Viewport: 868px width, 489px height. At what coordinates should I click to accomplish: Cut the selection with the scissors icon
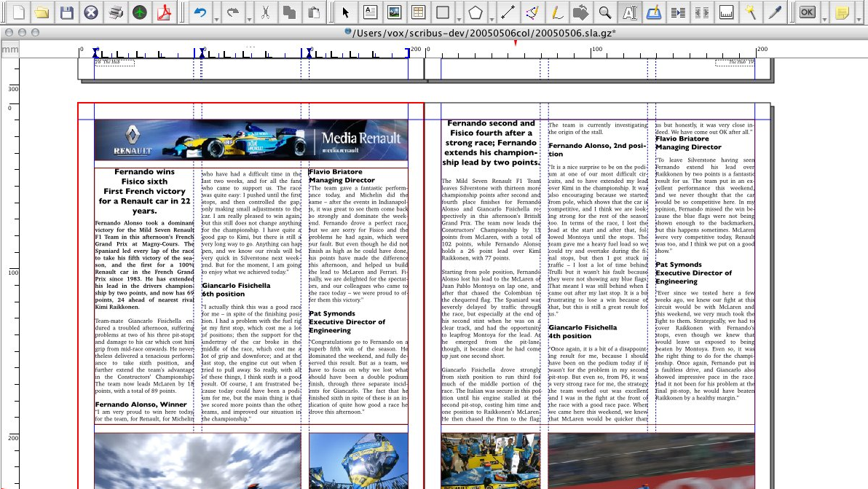[267, 12]
